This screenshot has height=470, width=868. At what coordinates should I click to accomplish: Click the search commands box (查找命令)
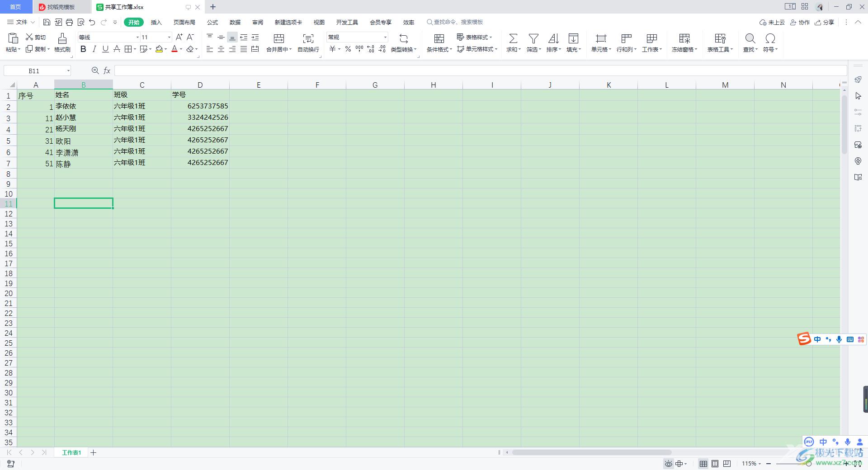tap(455, 22)
